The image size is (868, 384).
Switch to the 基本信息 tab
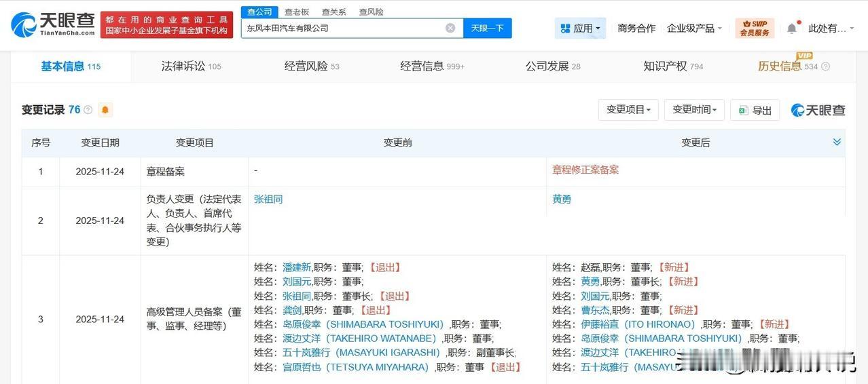[x=71, y=66]
